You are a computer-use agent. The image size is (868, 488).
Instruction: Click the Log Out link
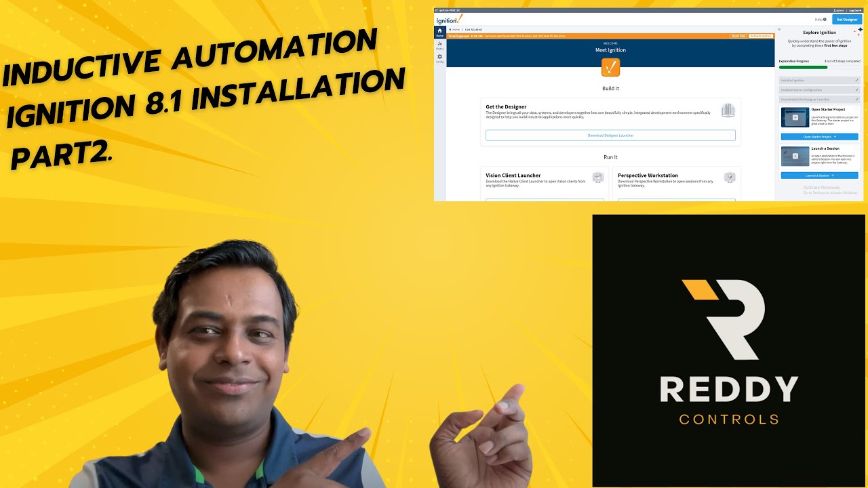(x=855, y=11)
